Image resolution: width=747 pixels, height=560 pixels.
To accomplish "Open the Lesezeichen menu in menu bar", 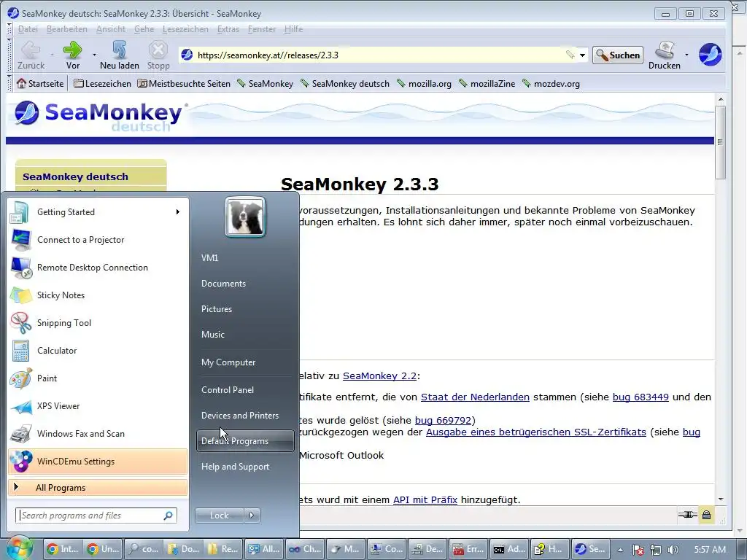I will click(x=185, y=29).
